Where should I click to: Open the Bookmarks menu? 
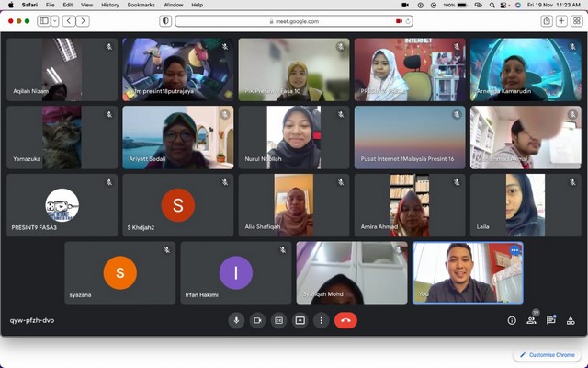point(141,5)
